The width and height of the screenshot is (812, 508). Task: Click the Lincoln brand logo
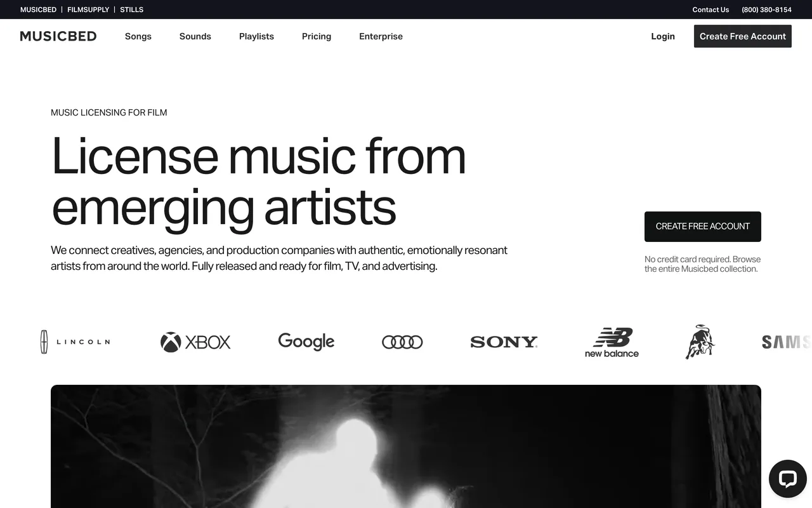coord(75,342)
